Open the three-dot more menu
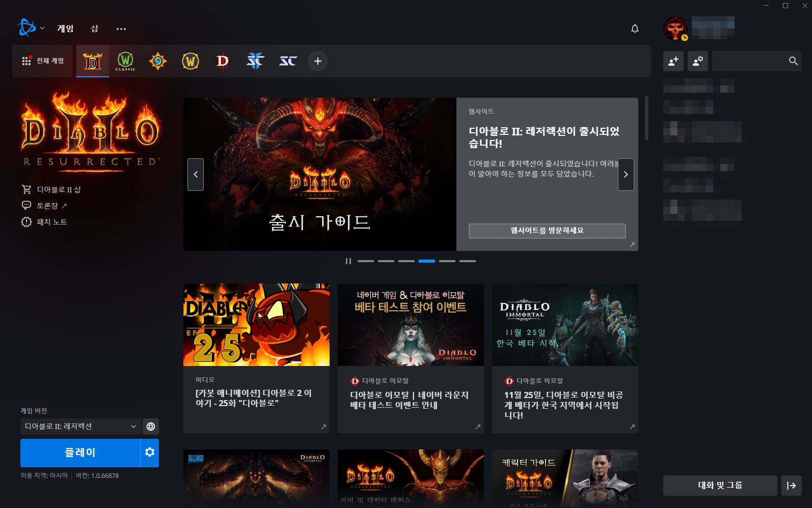The height and width of the screenshot is (508, 812). [x=121, y=29]
